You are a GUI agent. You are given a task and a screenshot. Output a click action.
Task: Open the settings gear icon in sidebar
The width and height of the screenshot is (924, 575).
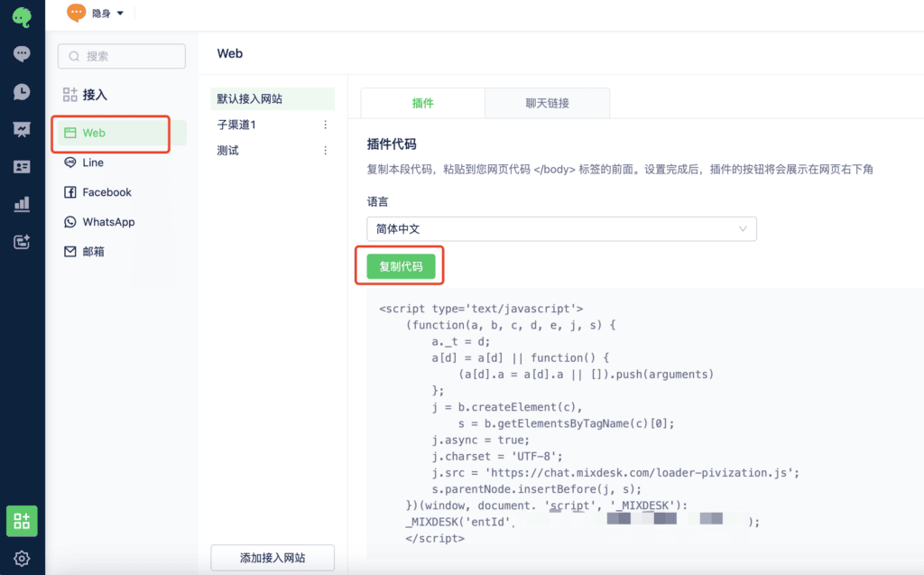click(x=22, y=559)
